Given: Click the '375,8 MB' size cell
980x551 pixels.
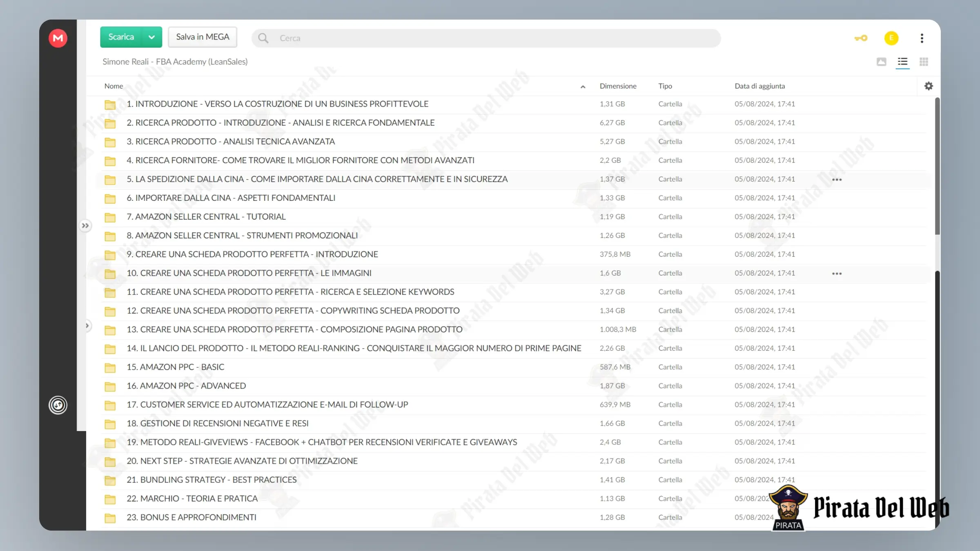Looking at the screenshot, I should (615, 254).
